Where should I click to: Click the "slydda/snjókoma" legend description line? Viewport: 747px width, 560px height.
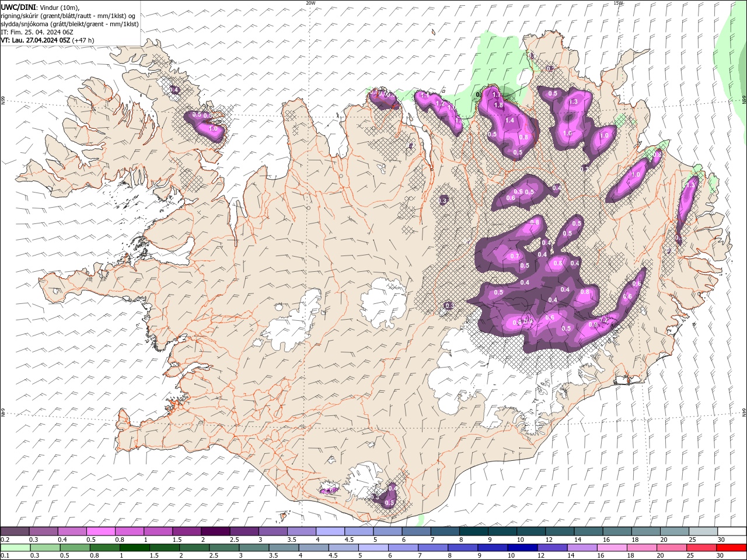[69, 24]
